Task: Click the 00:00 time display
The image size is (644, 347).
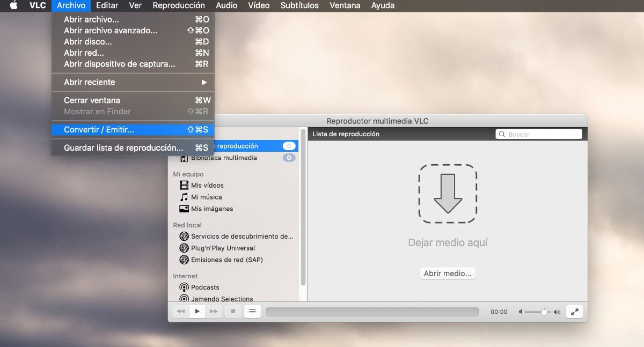Action: (x=499, y=312)
